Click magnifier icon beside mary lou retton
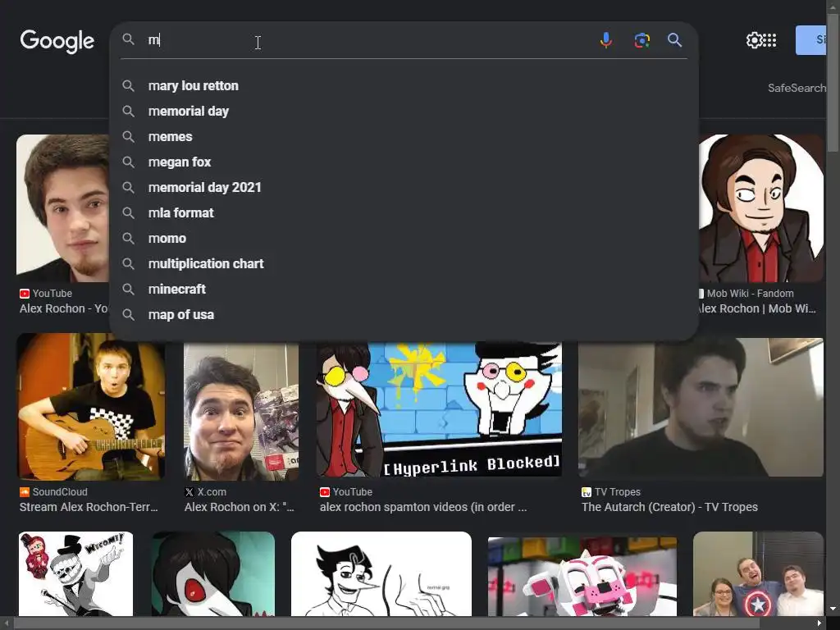The width and height of the screenshot is (840, 630). (x=128, y=85)
